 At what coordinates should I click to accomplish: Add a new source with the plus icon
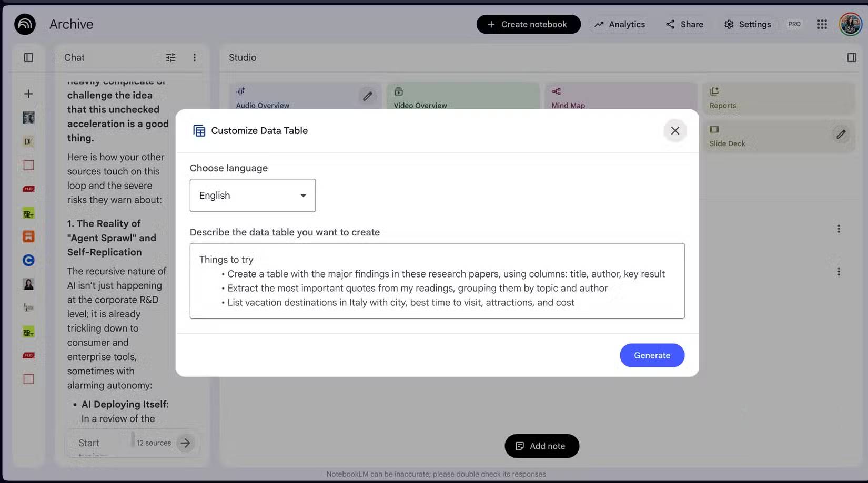[28, 94]
